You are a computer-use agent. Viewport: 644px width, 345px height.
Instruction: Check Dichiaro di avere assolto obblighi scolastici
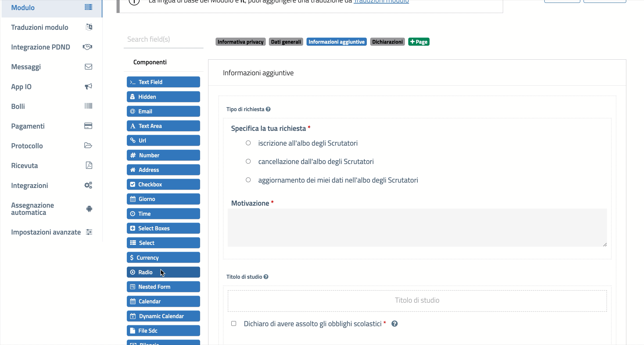[234, 323]
